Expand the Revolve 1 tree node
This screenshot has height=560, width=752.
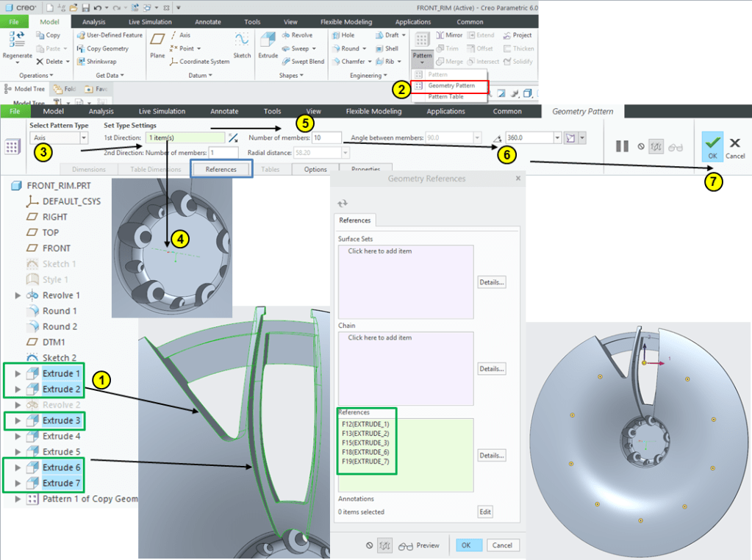18,295
